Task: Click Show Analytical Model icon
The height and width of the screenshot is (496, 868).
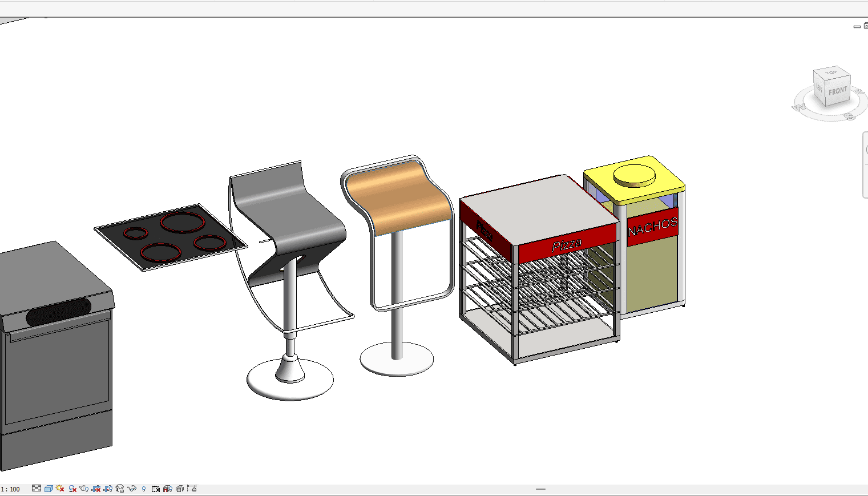Action: [x=168, y=489]
